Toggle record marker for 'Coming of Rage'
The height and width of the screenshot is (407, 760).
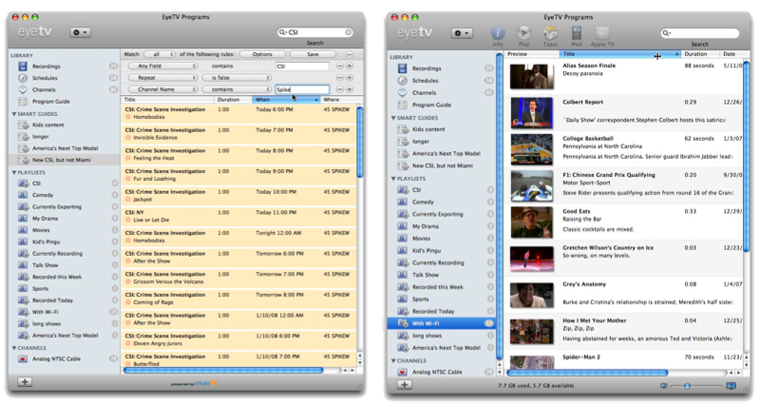[x=128, y=302]
